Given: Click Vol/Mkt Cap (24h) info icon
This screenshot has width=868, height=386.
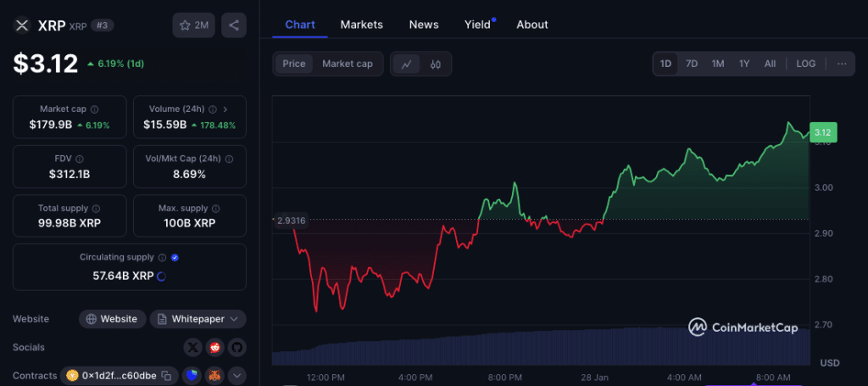Looking at the screenshot, I should pyautogui.click(x=229, y=159).
